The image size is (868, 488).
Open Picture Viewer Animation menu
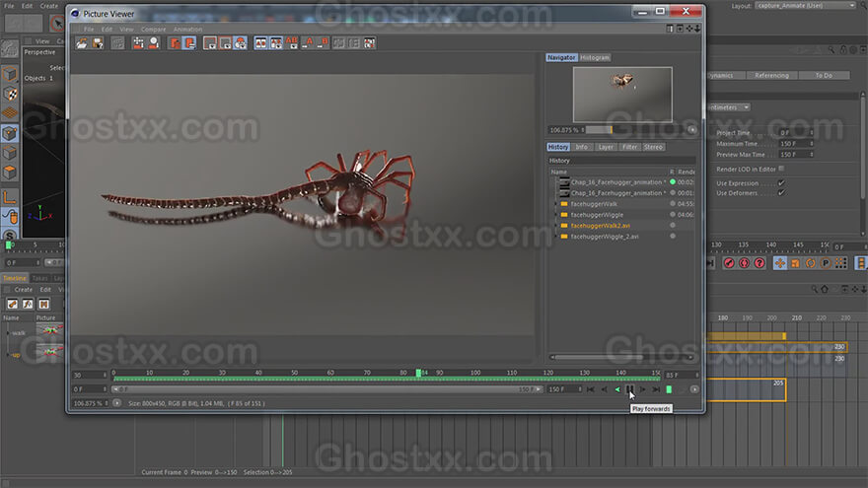(x=187, y=30)
